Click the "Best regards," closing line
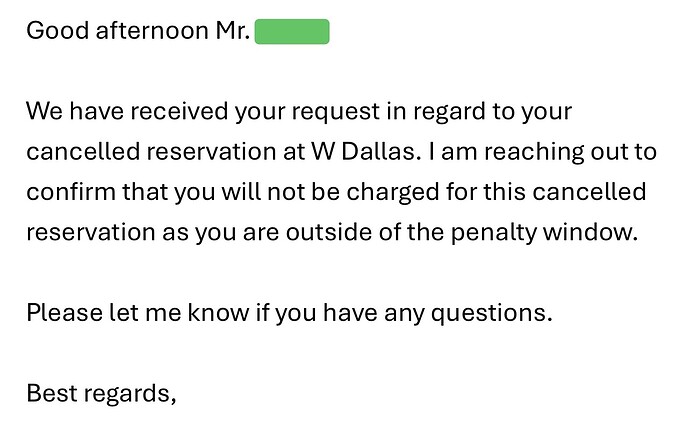690x429 pixels. click(101, 393)
